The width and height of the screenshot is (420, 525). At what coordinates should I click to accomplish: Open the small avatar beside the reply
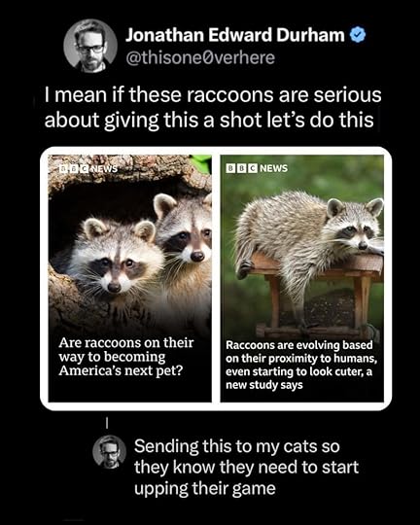[109, 452]
